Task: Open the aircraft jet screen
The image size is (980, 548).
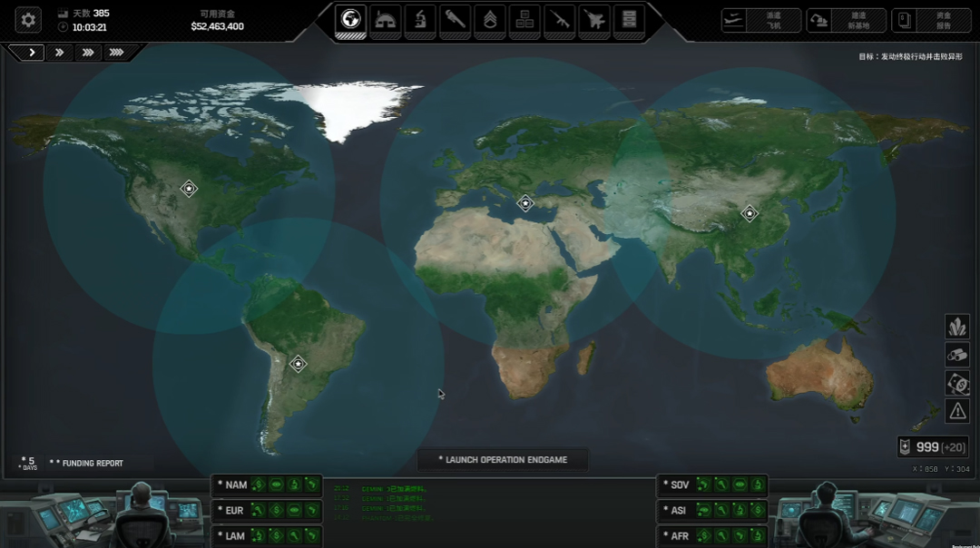Action: tap(594, 19)
